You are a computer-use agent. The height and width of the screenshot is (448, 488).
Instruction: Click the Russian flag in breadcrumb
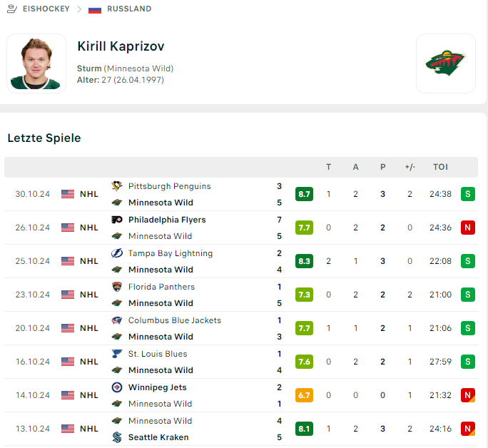[x=94, y=9]
